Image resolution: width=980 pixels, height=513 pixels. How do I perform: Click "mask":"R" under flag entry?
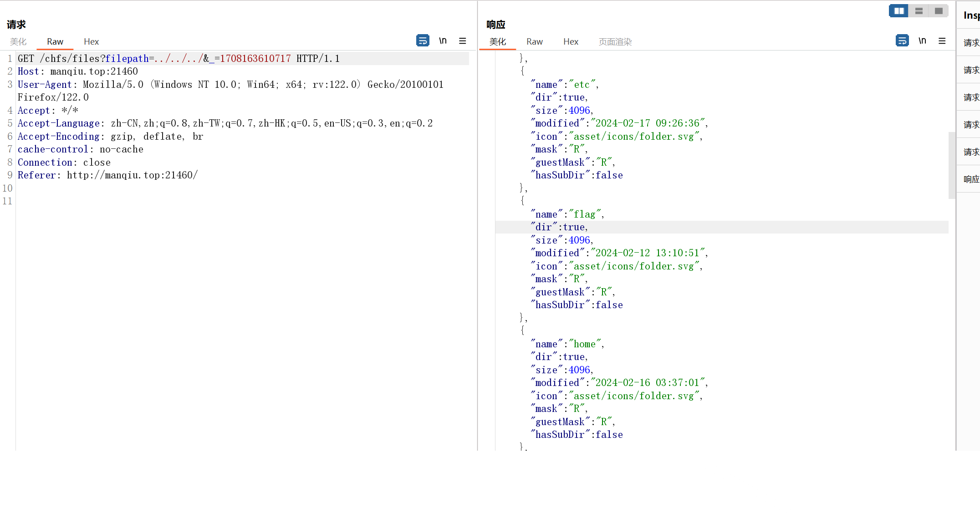coord(559,279)
